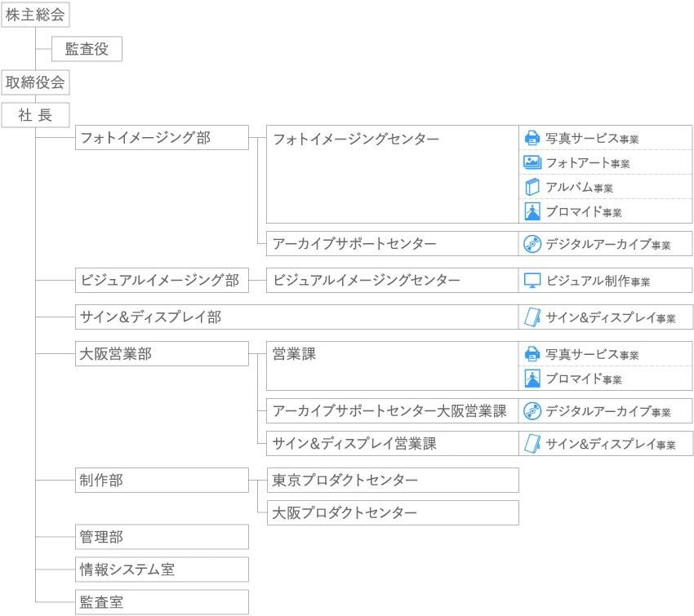Click disc icon in アーカイブサポートセンター row
Image resolution: width=694 pixels, height=616 pixels.
(532, 244)
